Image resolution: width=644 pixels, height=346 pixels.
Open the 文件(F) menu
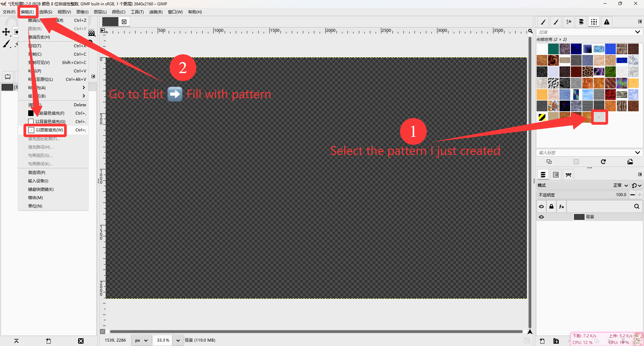(9, 12)
